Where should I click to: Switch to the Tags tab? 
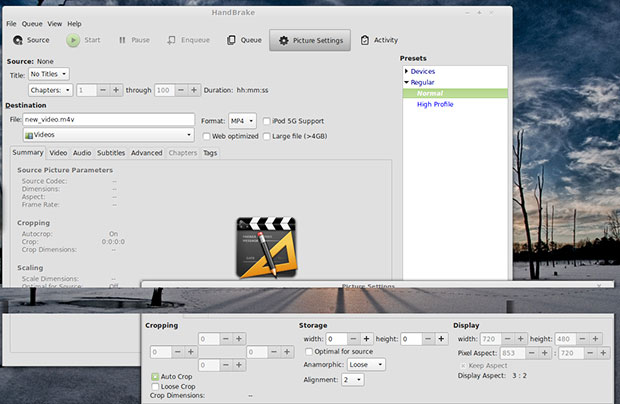[210, 153]
